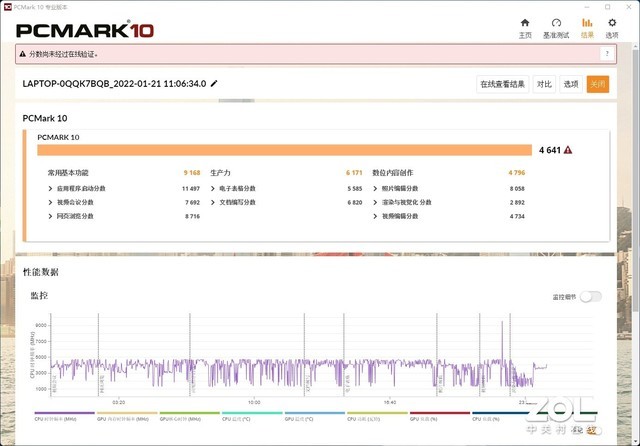Viewport: 640px width, 446px height.
Task: Expand 视频编辑分数 row
Action: [x=375, y=216]
